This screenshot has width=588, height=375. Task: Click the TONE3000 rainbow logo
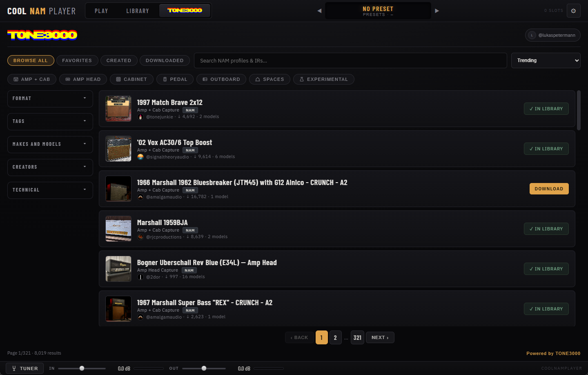click(x=42, y=35)
